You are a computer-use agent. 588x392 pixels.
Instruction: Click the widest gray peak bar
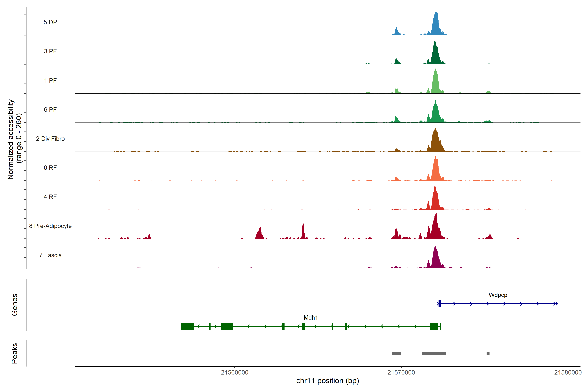point(434,353)
